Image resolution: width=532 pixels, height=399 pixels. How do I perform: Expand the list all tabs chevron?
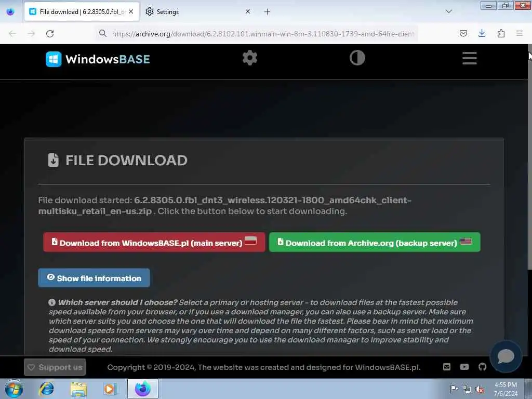pos(448,11)
